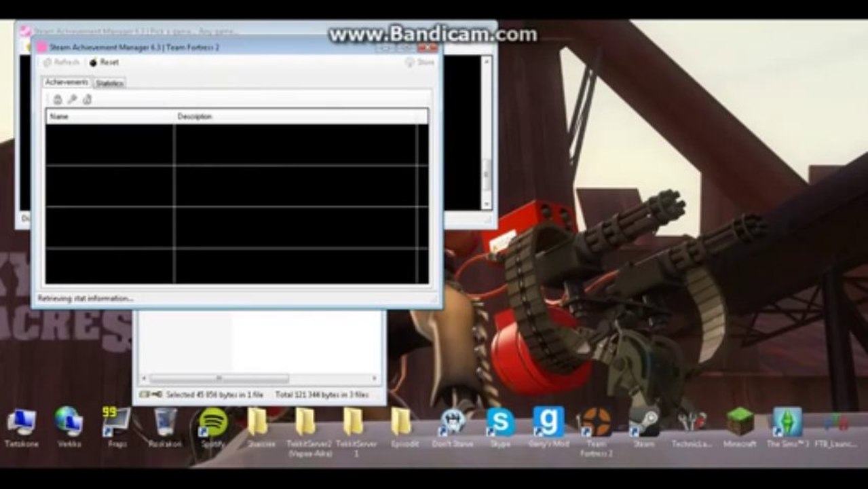Click the file window horizontal scrollbar thumb
Image resolution: width=868 pixels, height=489 pixels.
(x=219, y=378)
